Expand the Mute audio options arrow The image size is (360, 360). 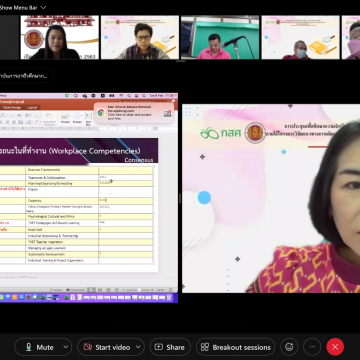(66, 347)
